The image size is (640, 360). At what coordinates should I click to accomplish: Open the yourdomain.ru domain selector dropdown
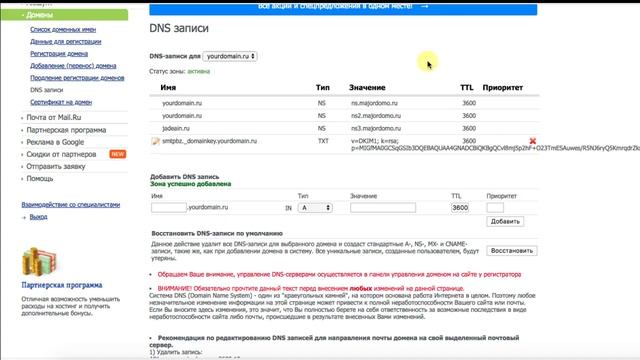click(230, 56)
